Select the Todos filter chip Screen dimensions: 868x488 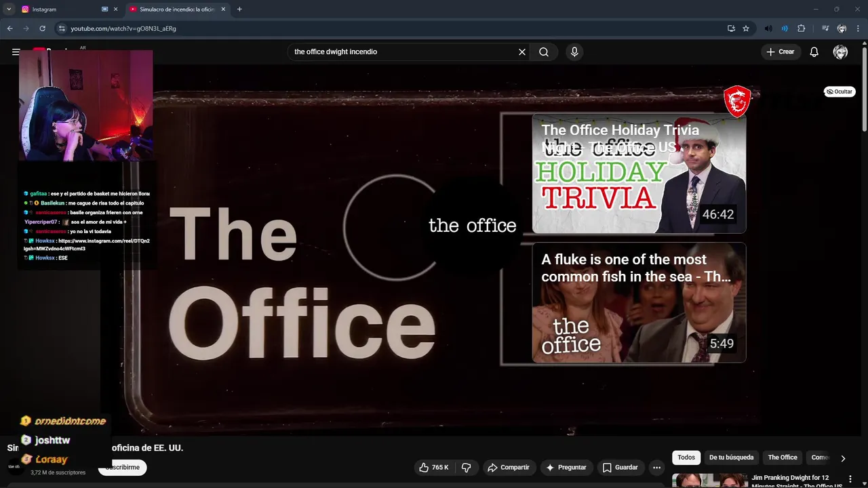686,457
